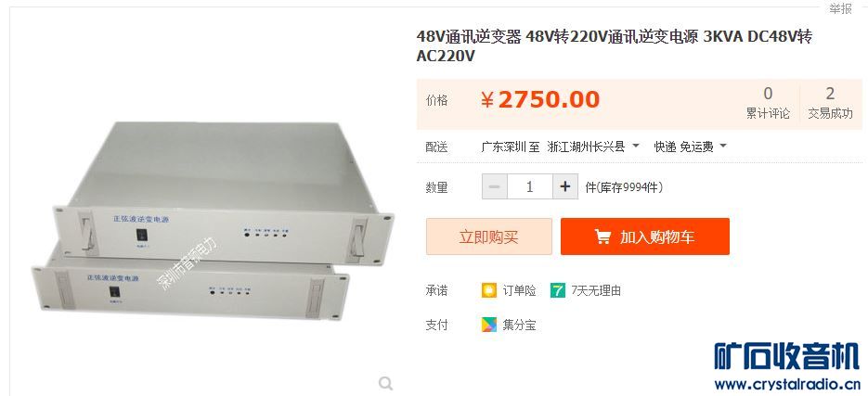
Task: Click the colorful 集分宝 payment icon
Action: [489, 324]
